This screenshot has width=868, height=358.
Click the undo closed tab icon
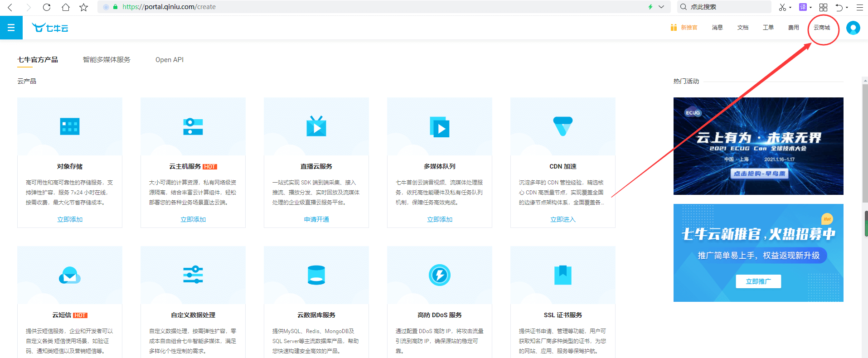(x=839, y=7)
